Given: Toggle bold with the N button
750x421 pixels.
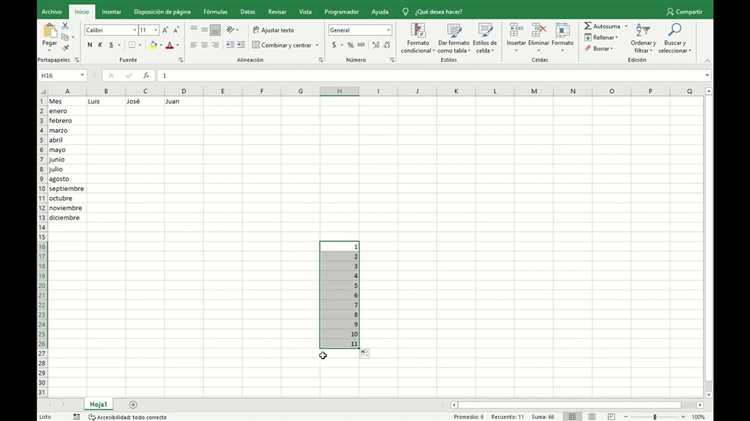Looking at the screenshot, I should coord(89,45).
